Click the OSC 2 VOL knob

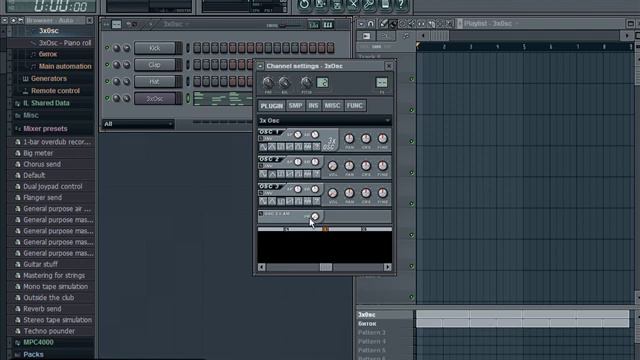[333, 166]
